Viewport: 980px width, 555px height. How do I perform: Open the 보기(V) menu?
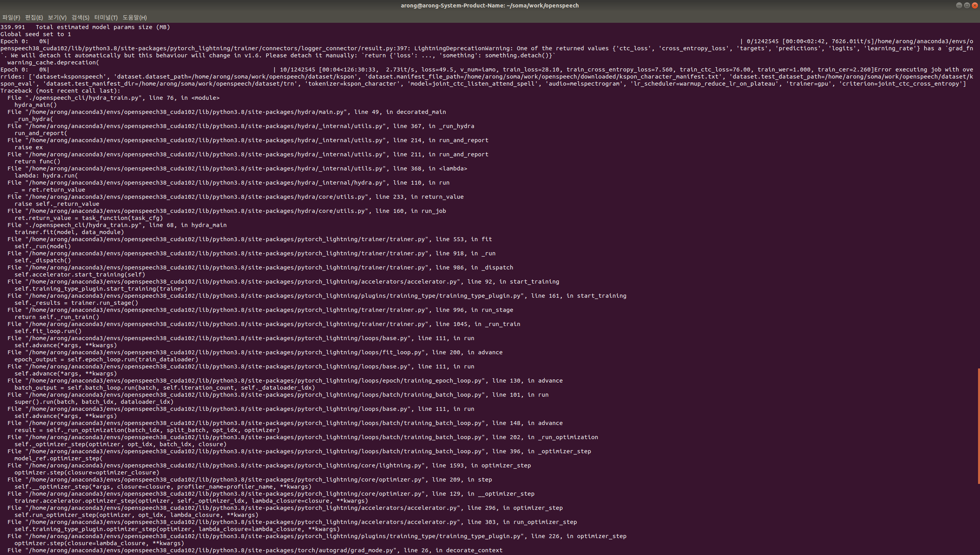[x=57, y=17]
